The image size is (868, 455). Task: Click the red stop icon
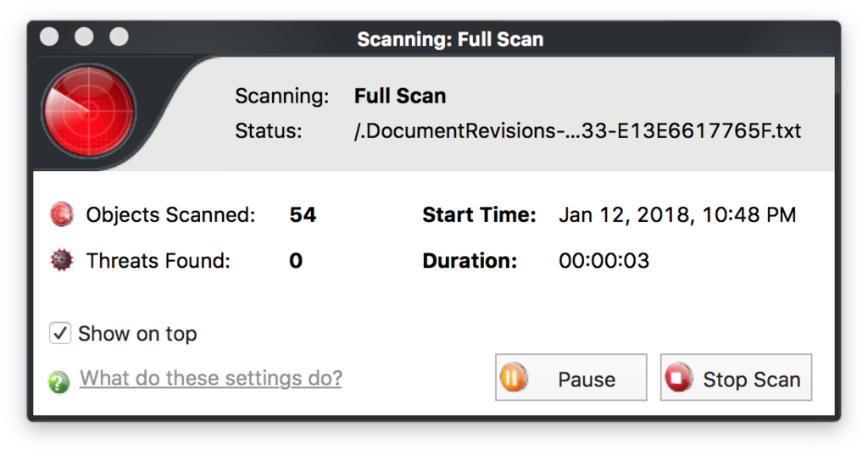pyautogui.click(x=678, y=378)
